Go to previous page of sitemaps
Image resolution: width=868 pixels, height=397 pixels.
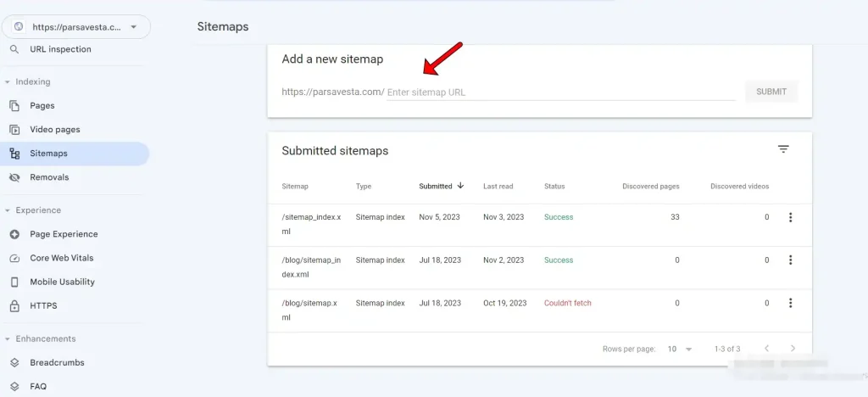[x=766, y=349]
